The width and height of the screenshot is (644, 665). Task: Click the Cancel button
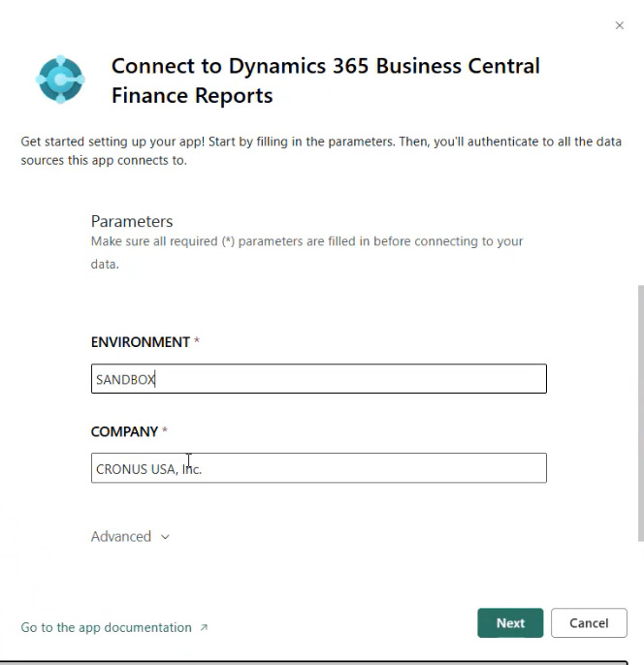tap(589, 623)
